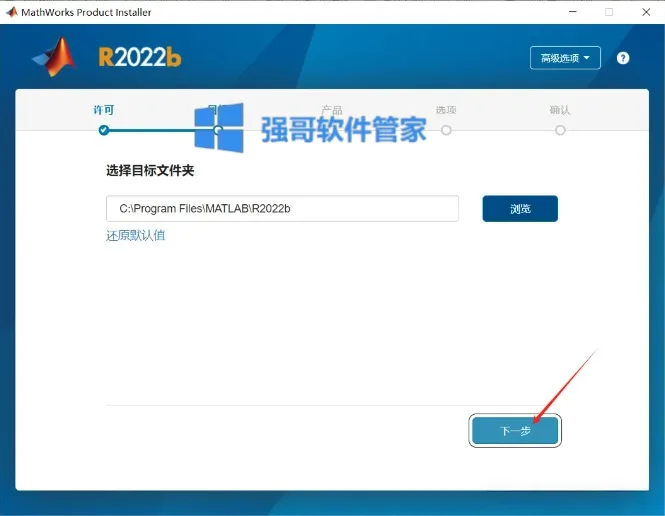Click the MATLAB logo in header
The width and height of the screenshot is (665, 516).
tap(55, 57)
